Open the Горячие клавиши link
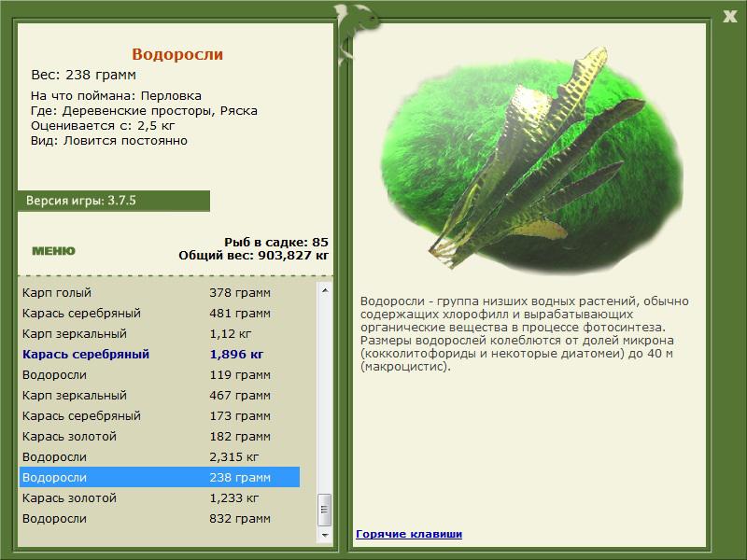Screen dimensions: 747x560 click(x=409, y=534)
